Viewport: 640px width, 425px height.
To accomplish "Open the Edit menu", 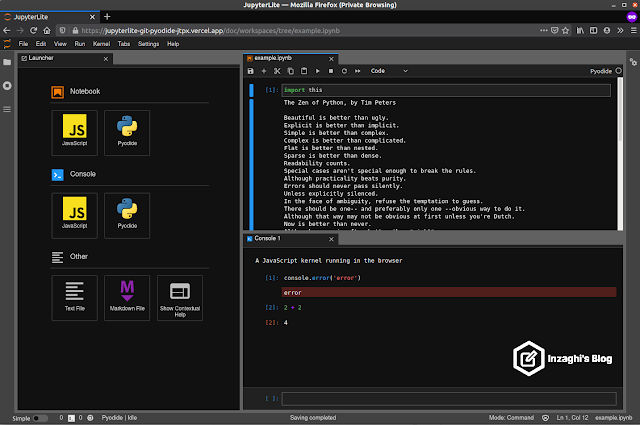I will (x=41, y=44).
